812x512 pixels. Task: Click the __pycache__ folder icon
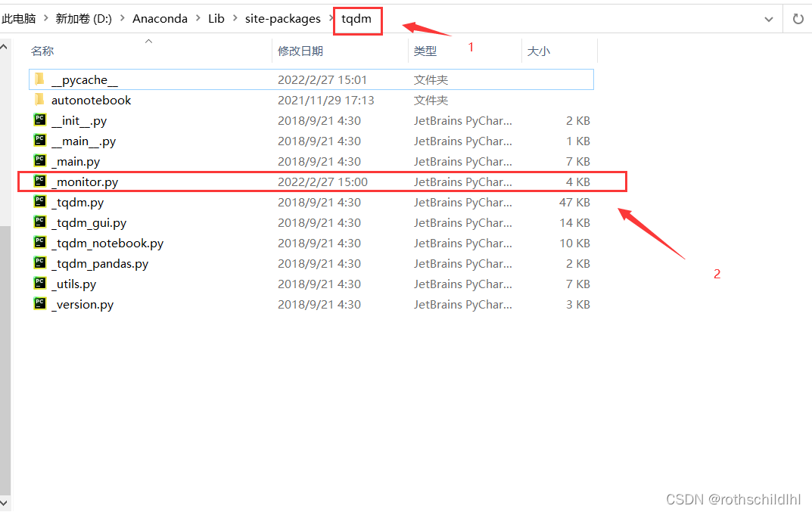tap(40, 79)
